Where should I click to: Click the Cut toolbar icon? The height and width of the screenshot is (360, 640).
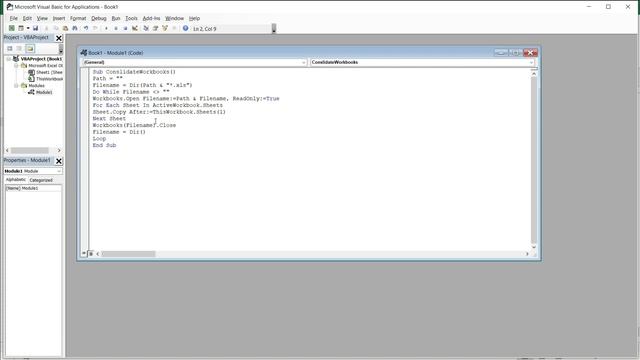point(46,28)
